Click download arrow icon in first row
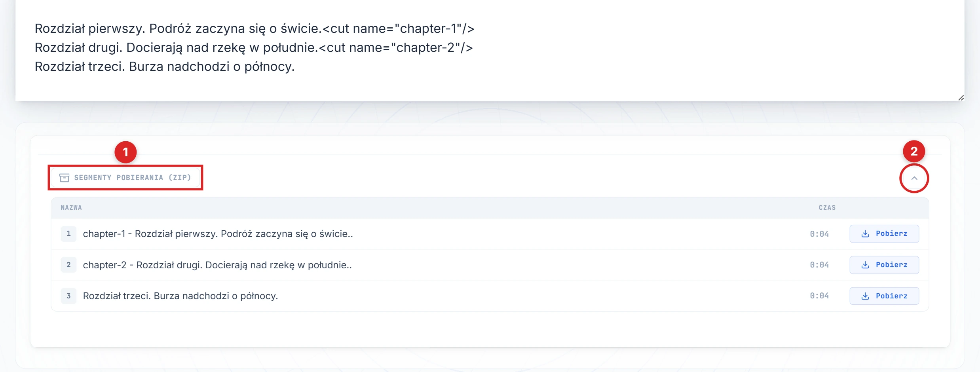 (865, 234)
